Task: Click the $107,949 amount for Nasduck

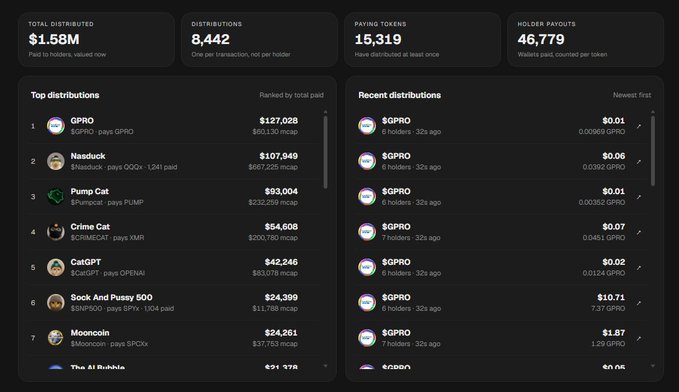Action: click(278, 156)
